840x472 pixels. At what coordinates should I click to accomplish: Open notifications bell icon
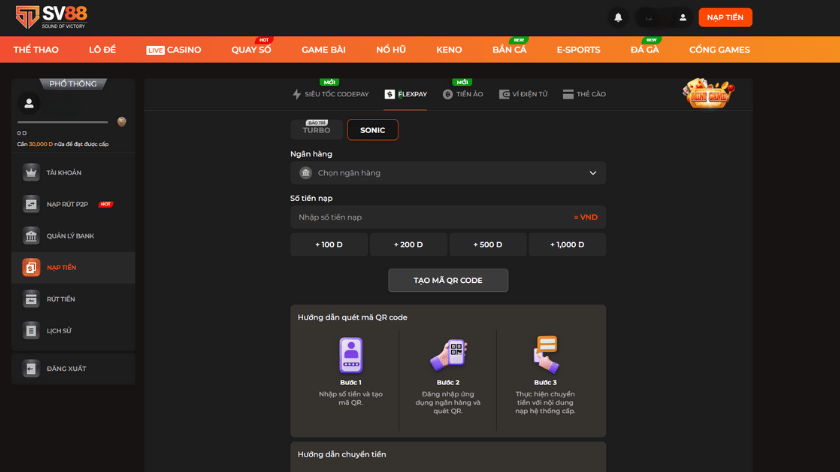pyautogui.click(x=618, y=18)
